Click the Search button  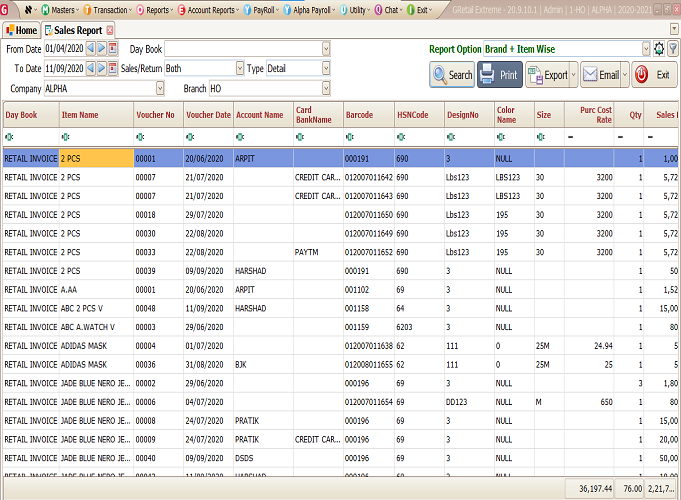(452, 75)
